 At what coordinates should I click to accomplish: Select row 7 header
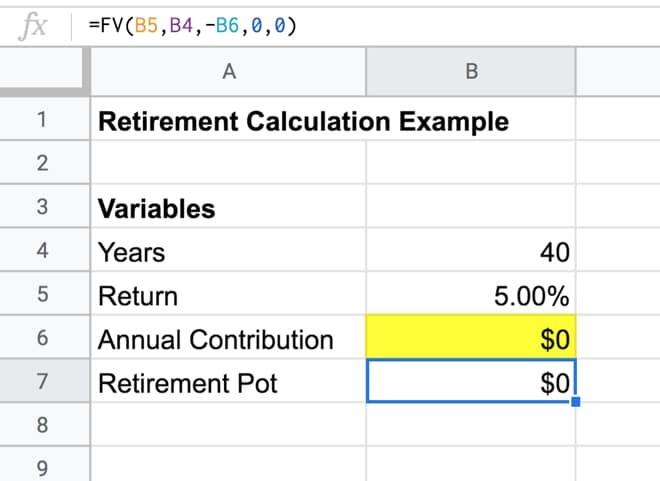click(41, 382)
